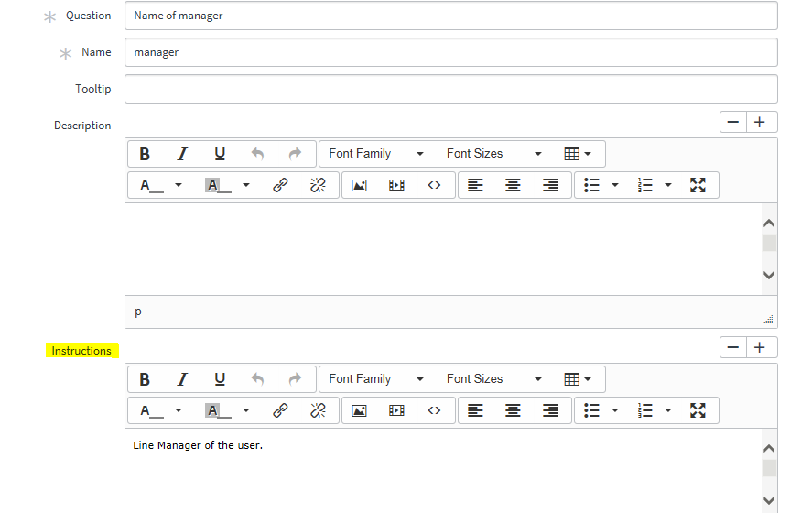Image resolution: width=812 pixels, height=513 pixels.
Task: Align left in Instructions editor
Action: pos(475,410)
